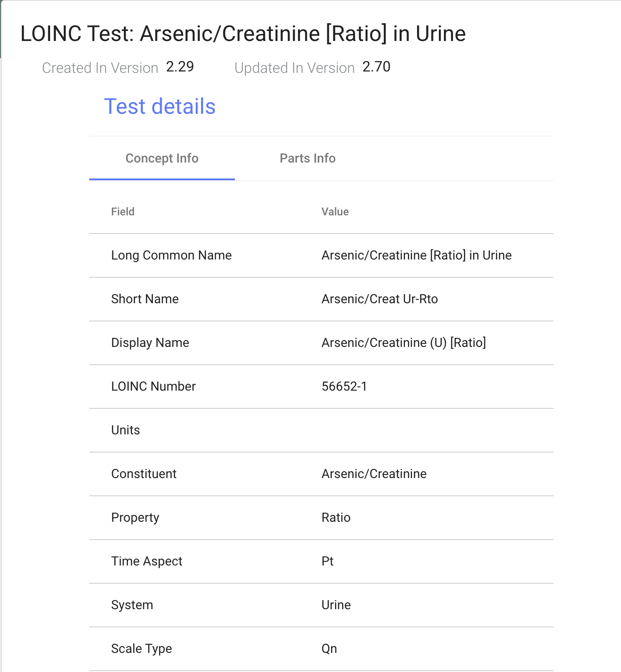Select the Short Name row label

click(x=145, y=299)
